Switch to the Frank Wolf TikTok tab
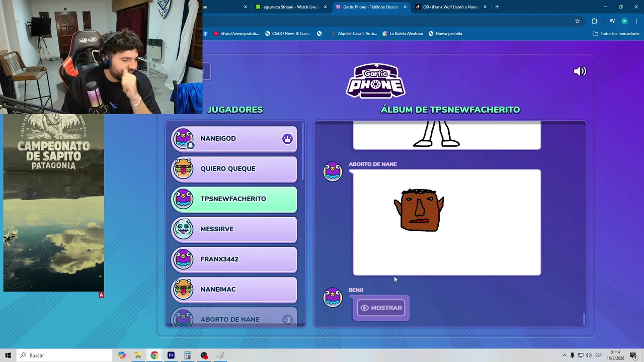 451,7
